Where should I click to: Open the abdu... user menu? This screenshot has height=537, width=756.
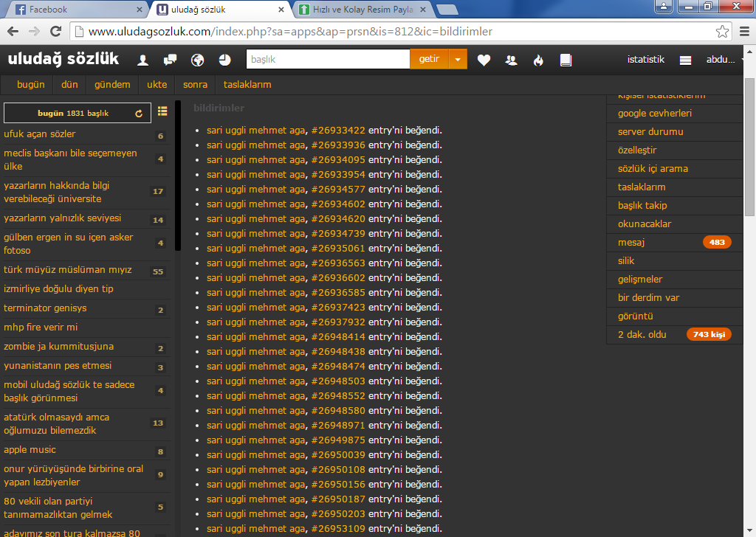(x=722, y=60)
